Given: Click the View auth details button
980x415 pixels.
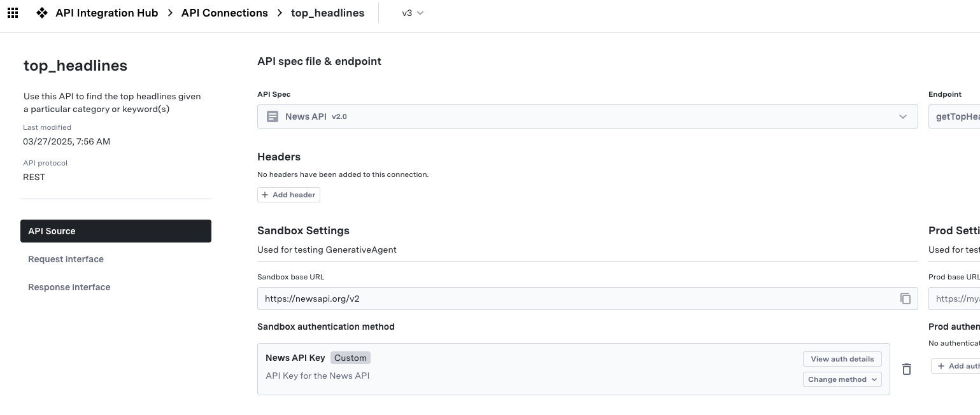Looking at the screenshot, I should 842,359.
